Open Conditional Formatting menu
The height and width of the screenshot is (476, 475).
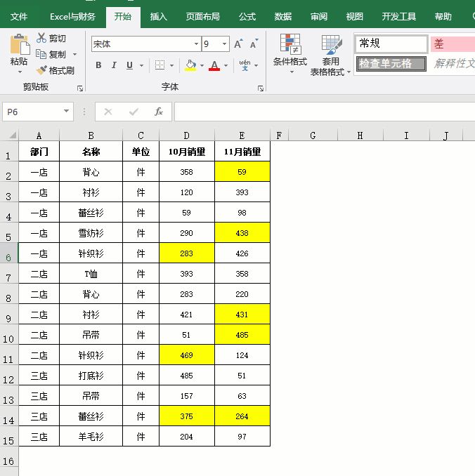pos(290,54)
